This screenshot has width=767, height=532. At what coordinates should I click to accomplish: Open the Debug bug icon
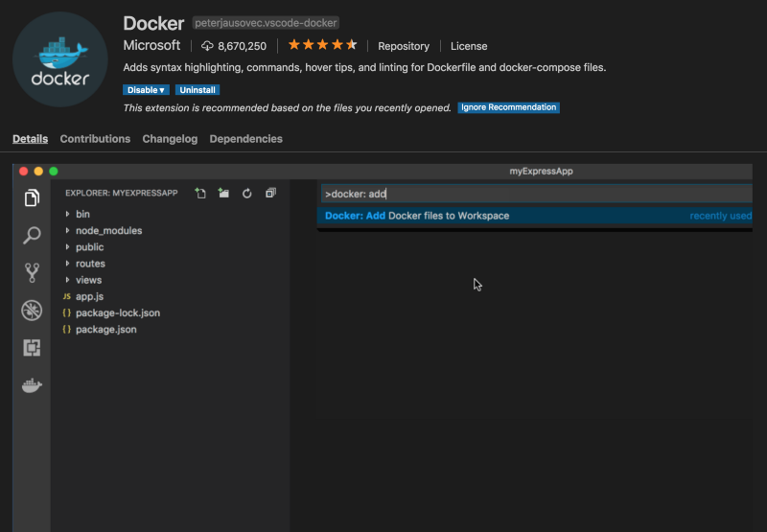click(x=32, y=311)
